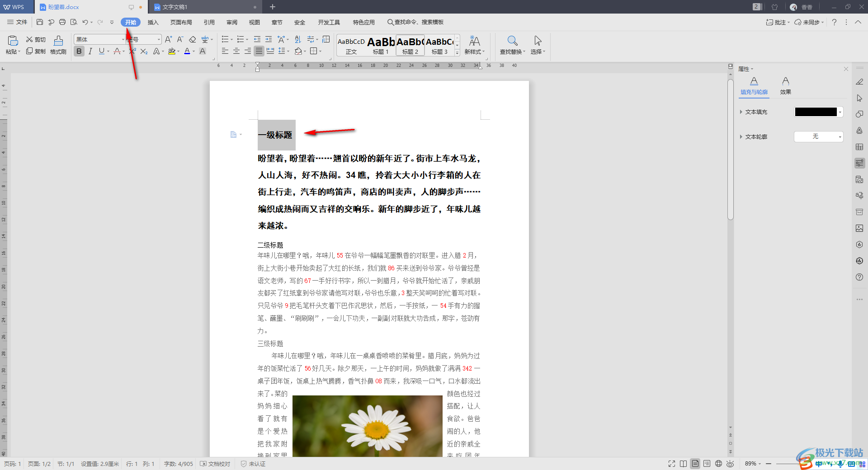868x470 pixels.
Task: Switch to the 插入 tab
Action: 153,22
